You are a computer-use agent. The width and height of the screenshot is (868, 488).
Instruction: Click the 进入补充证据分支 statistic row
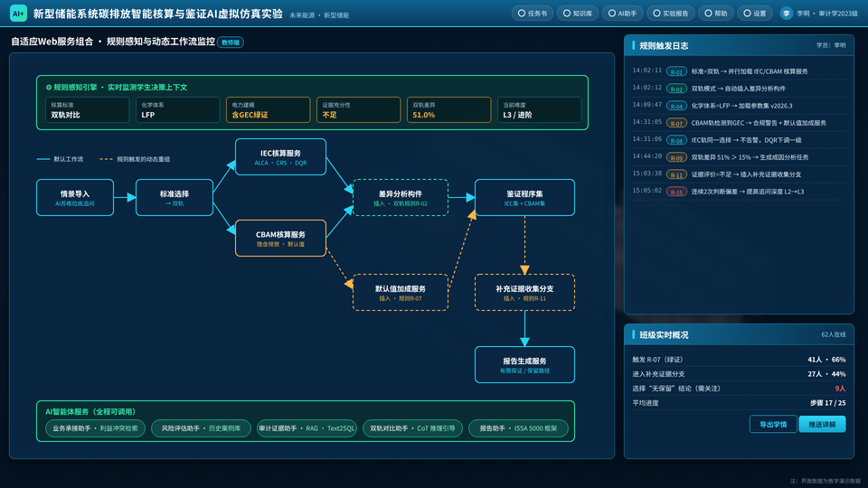[739, 374]
